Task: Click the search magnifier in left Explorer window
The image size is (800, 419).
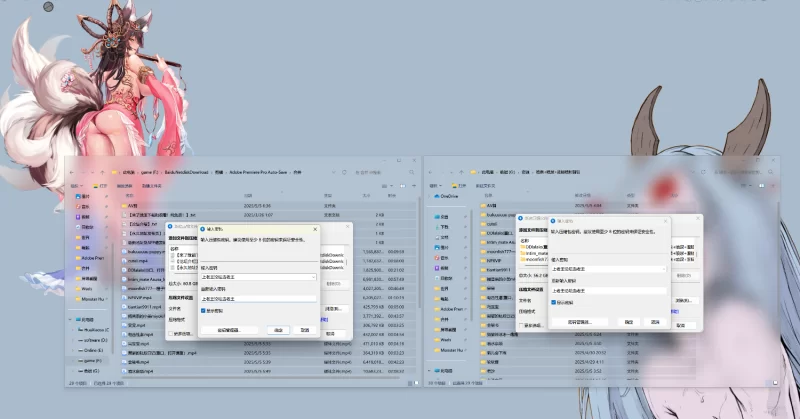Action: coord(412,172)
